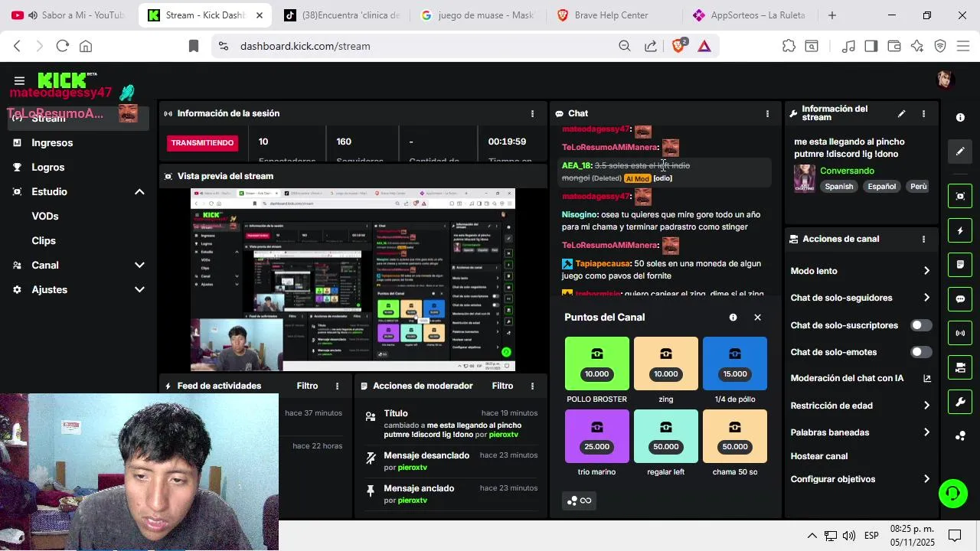Expand the Canal sidebar section

(x=139, y=265)
